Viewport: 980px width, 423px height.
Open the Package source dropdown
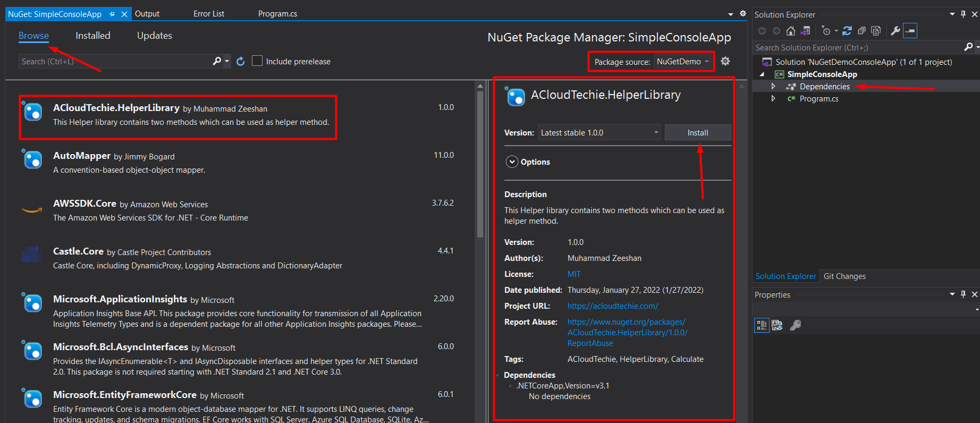(x=682, y=62)
